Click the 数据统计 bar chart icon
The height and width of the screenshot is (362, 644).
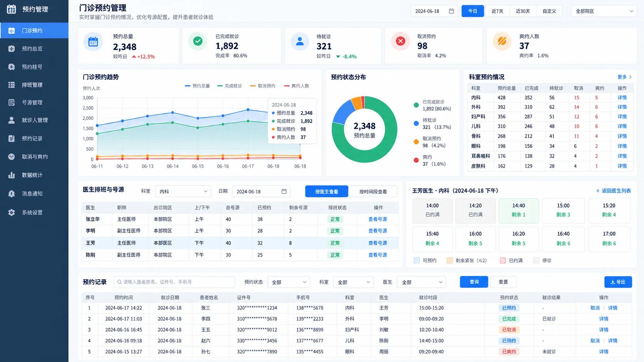[x=12, y=175]
